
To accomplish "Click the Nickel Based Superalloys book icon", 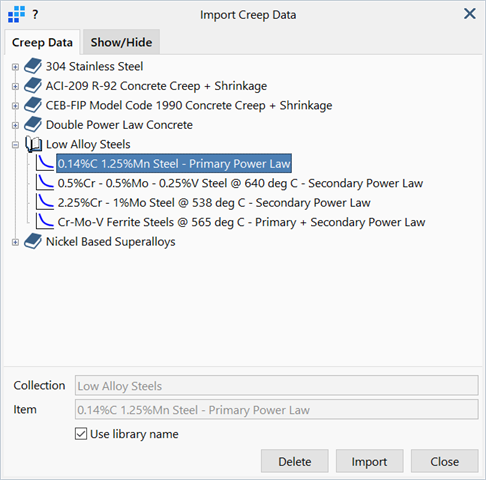I will click(x=33, y=242).
